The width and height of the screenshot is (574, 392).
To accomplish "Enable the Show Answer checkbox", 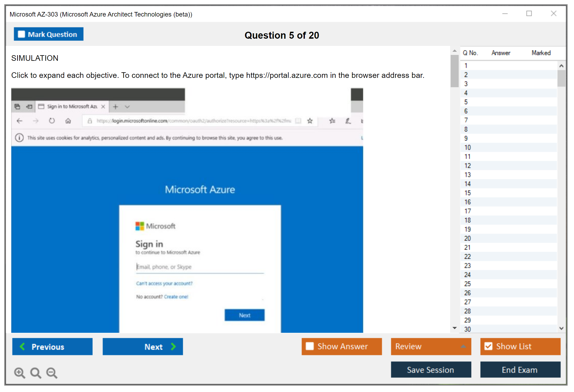I will coord(310,346).
